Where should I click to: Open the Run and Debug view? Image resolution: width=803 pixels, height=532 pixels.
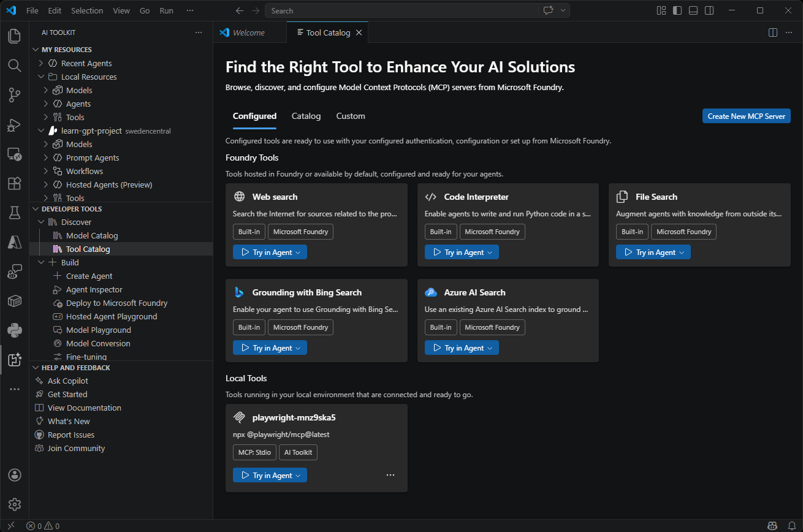click(14, 125)
